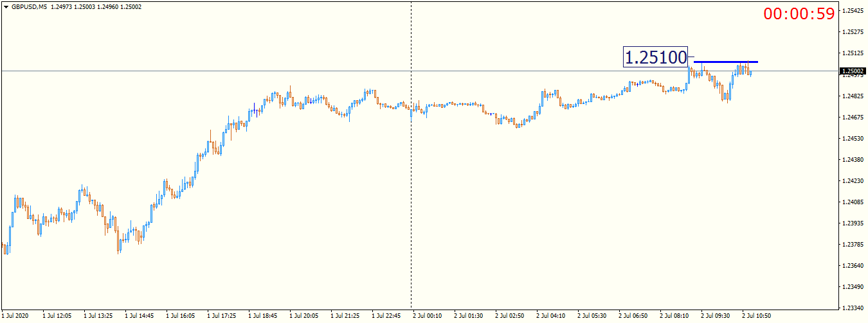Click the 1 Jul 2020 date label
This screenshot has height=323, width=868.
(x=15, y=316)
